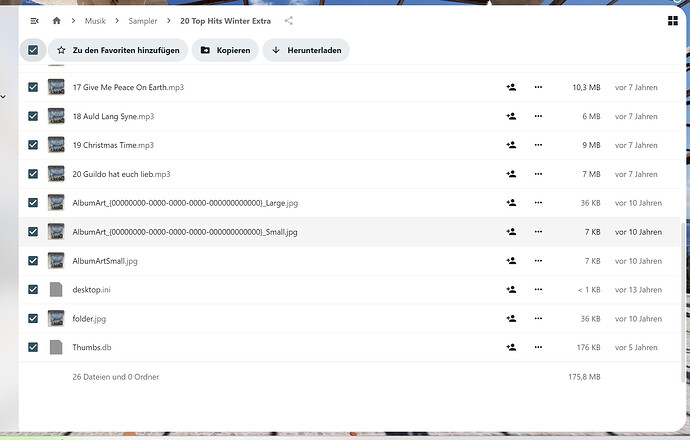Uncheck 19 Christmas Time.mp3 checkbox
This screenshot has height=440, width=690.
pyautogui.click(x=33, y=145)
